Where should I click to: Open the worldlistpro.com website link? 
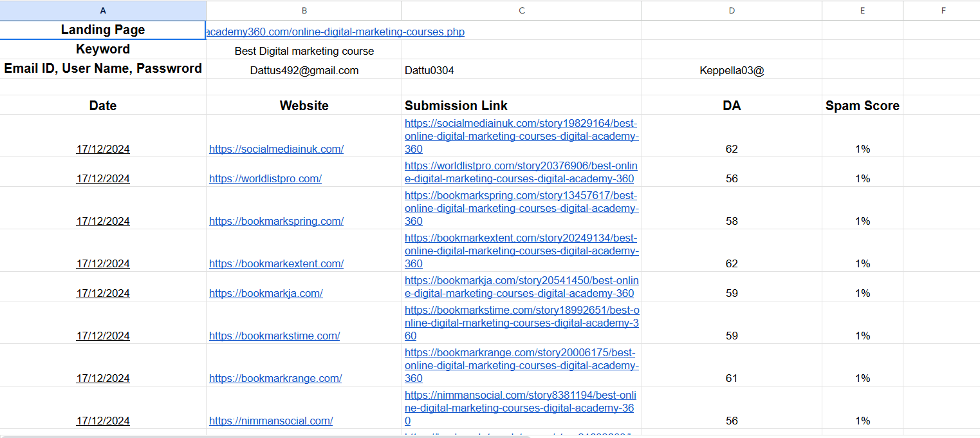click(265, 178)
